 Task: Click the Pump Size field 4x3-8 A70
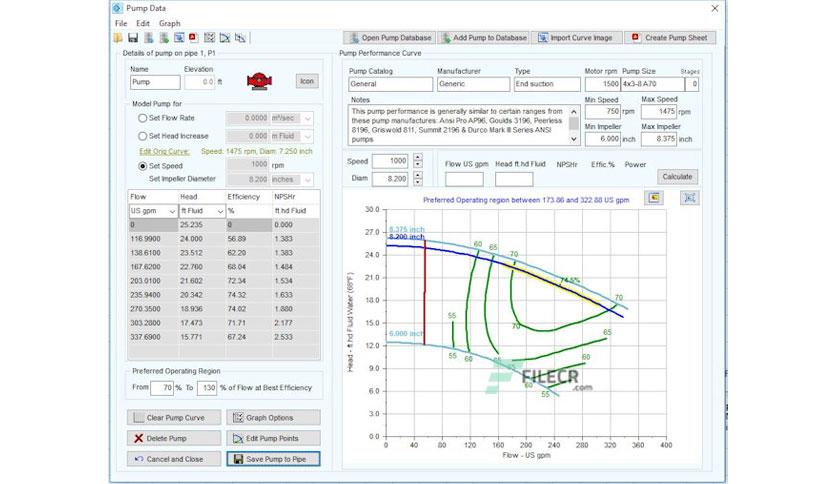(653, 84)
